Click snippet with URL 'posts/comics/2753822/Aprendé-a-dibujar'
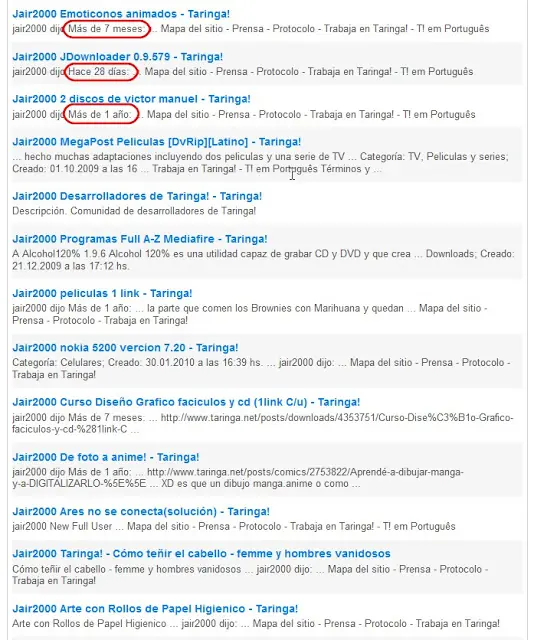 (238, 478)
